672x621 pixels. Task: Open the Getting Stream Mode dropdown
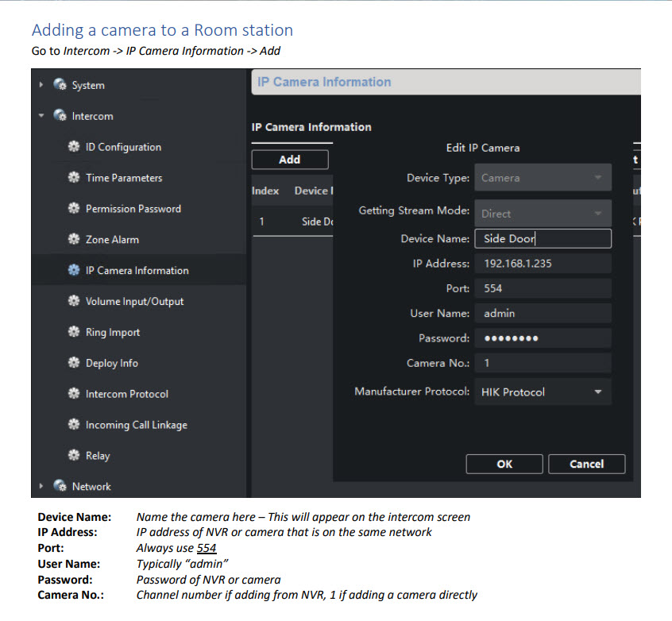coord(543,214)
